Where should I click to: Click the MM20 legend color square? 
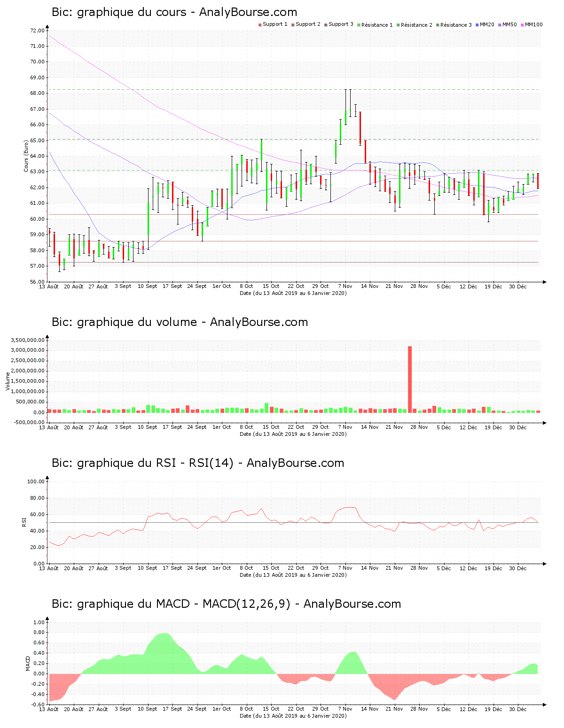477,25
